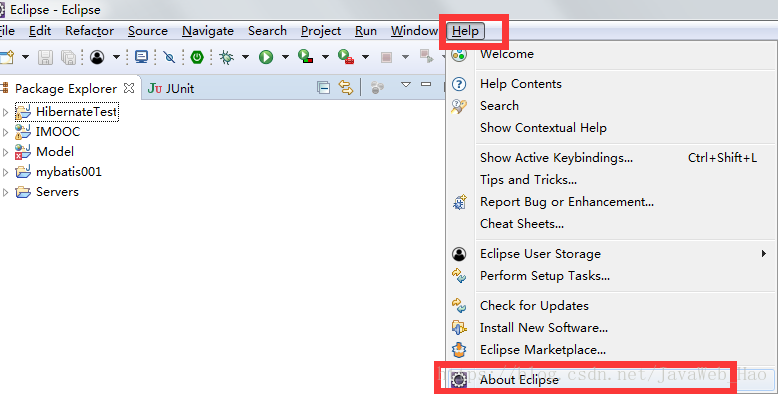Open the Navigate menu
The image size is (778, 394).
pos(208,31)
